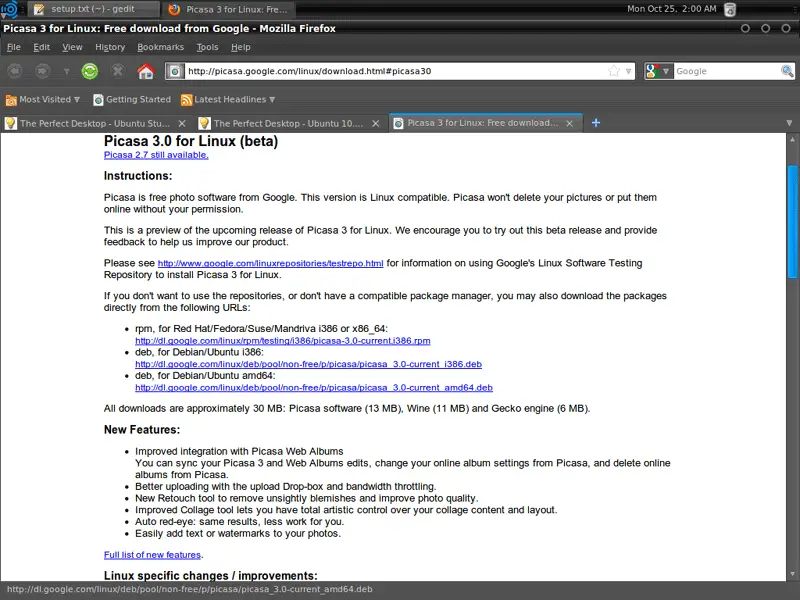Open the linuxrepositories testrepo.html link
Image resolution: width=800 pixels, height=600 pixels.
[270, 263]
